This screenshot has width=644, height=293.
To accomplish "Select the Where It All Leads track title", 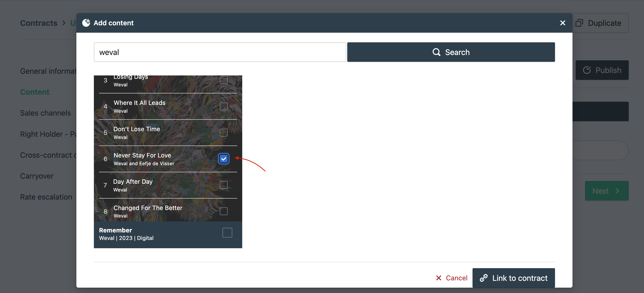I will pos(140,103).
